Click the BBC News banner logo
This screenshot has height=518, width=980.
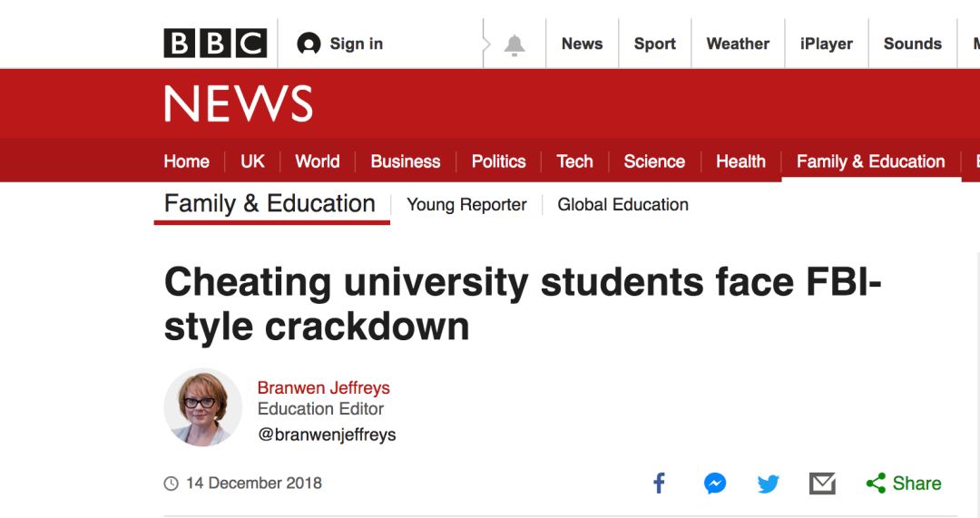click(239, 104)
